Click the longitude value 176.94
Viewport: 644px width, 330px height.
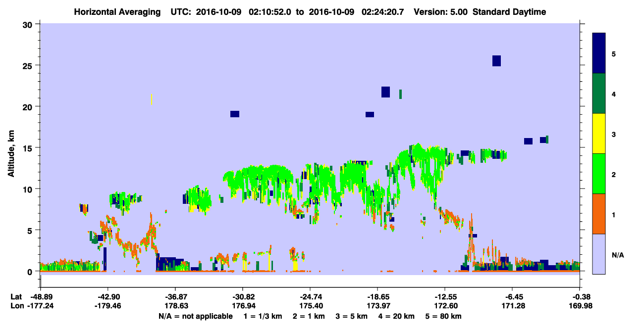click(243, 306)
